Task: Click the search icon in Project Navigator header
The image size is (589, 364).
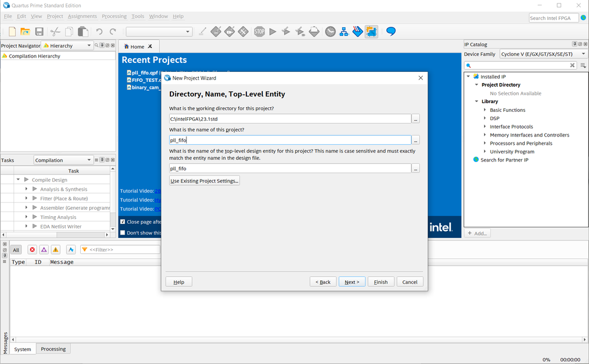Action: tap(97, 45)
